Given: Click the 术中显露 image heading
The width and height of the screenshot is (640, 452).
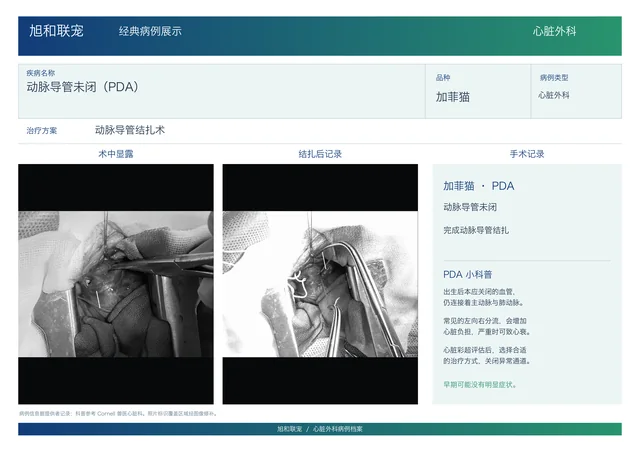Looking at the screenshot, I should (116, 154).
